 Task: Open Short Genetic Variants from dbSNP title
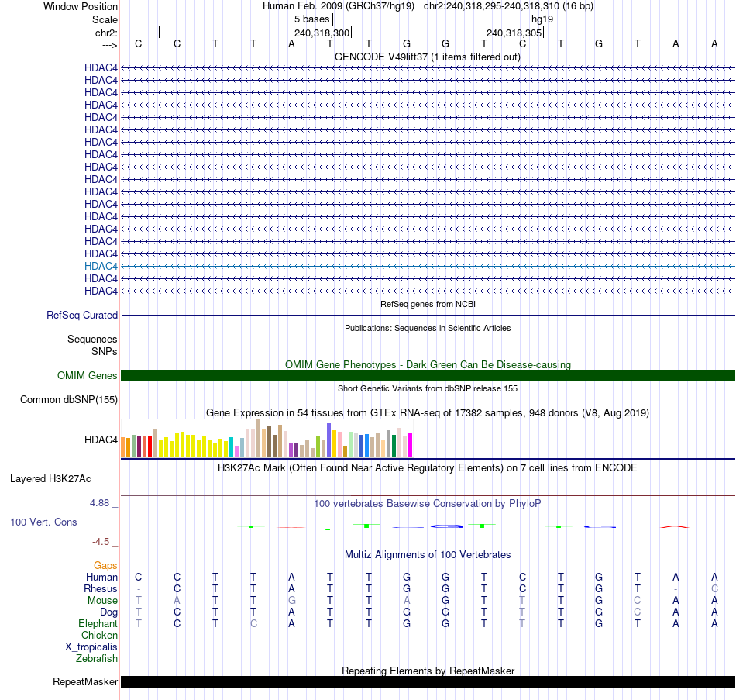(x=428, y=388)
